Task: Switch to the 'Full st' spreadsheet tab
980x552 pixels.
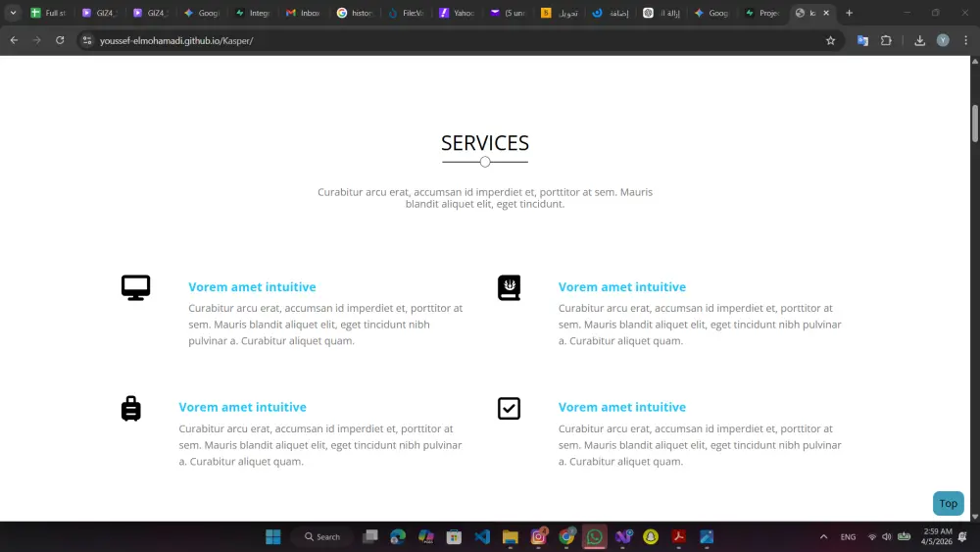Action: [x=48, y=13]
